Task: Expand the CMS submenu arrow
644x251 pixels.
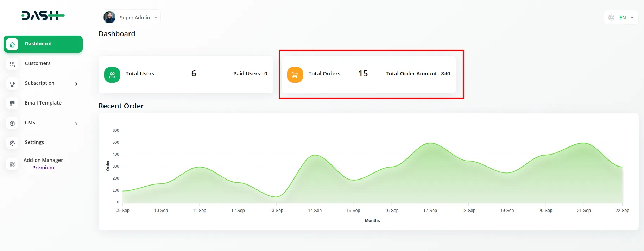Action: tap(76, 123)
